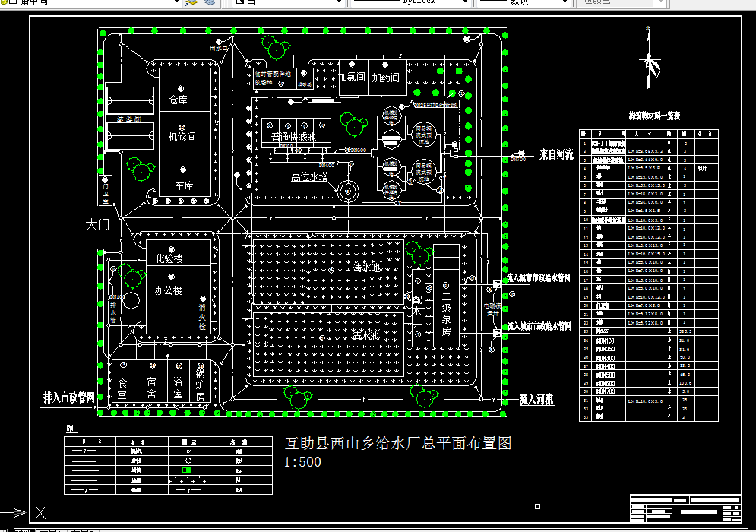Click the 构筑物材料一览表 table title

tap(654, 116)
